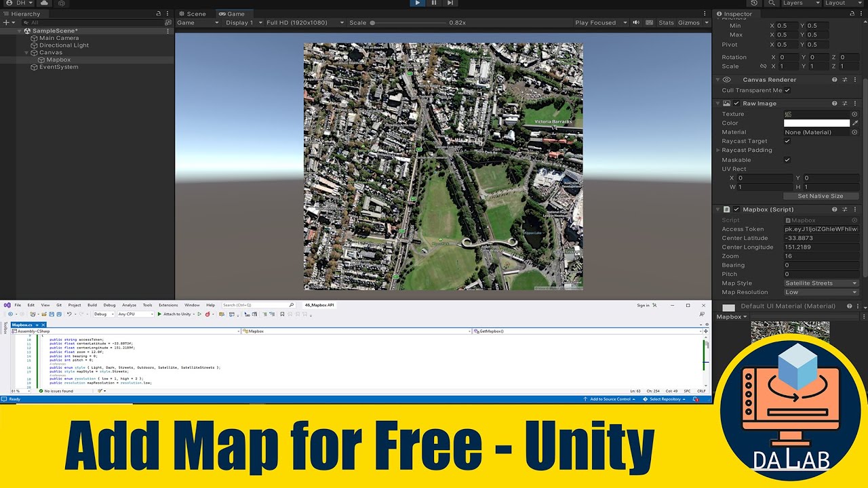Toggle the Stats overlay button

[667, 22]
